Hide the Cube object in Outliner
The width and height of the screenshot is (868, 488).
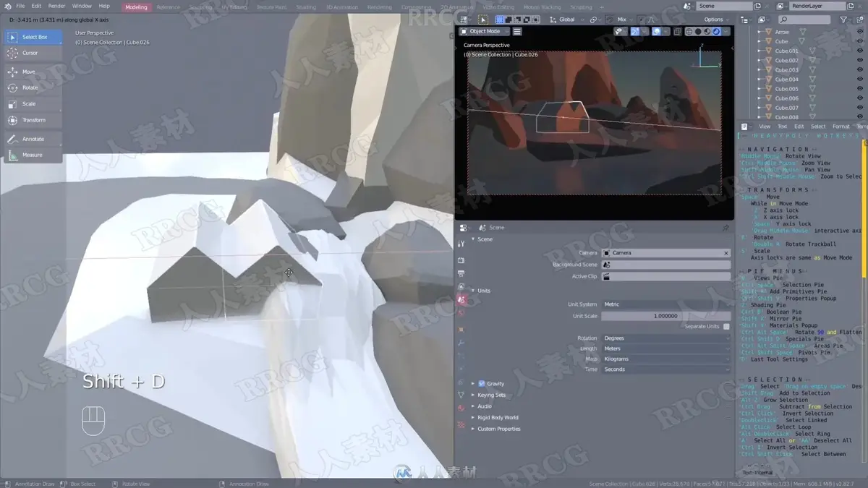860,41
